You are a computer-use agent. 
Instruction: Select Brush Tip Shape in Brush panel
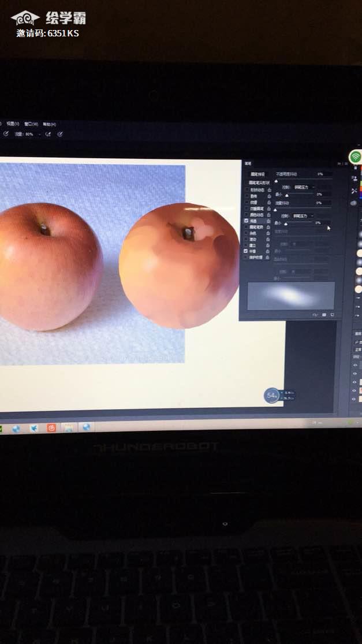tap(259, 183)
